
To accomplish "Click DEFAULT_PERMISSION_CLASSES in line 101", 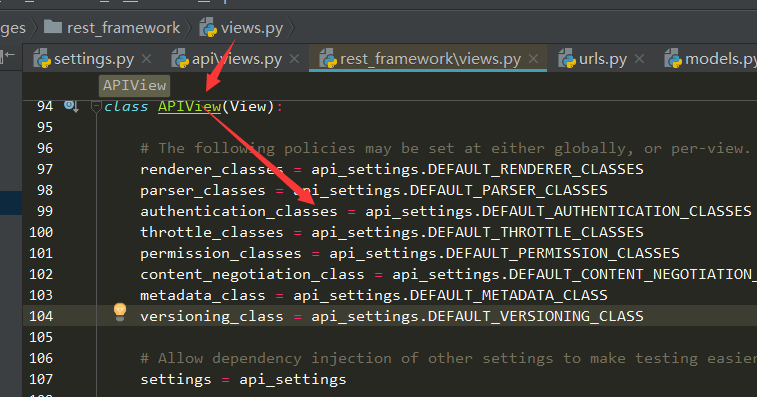I will tap(563, 254).
